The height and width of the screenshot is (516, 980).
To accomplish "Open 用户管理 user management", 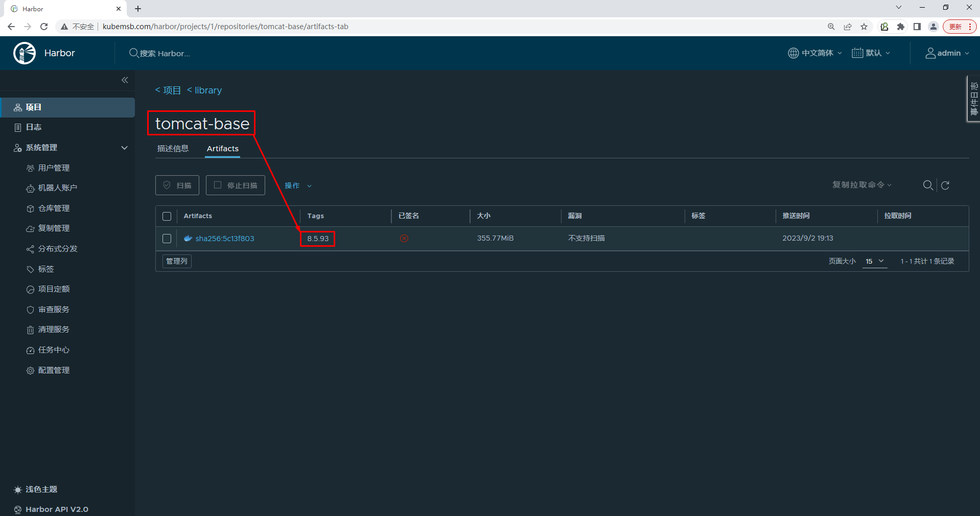I will (54, 168).
